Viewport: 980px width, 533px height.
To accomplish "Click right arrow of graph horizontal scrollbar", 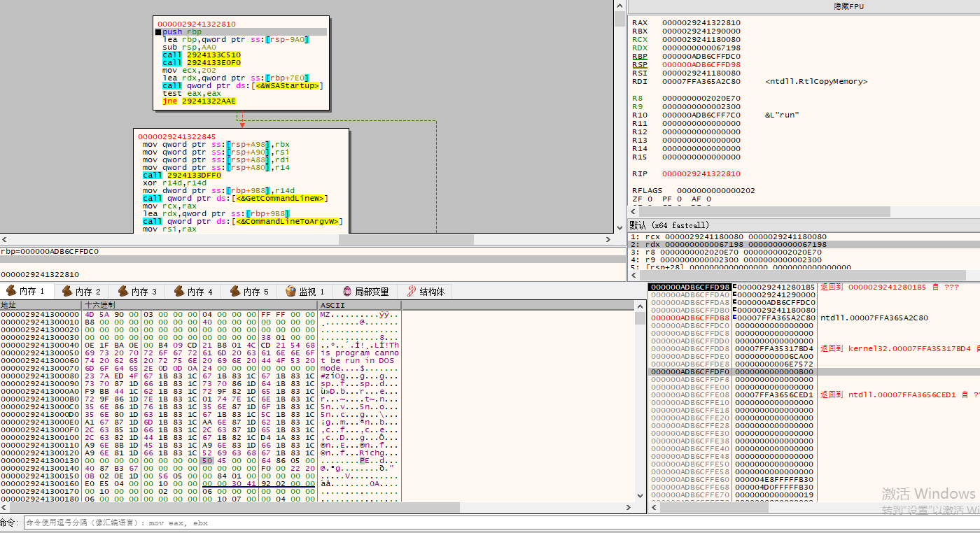I will point(608,239).
